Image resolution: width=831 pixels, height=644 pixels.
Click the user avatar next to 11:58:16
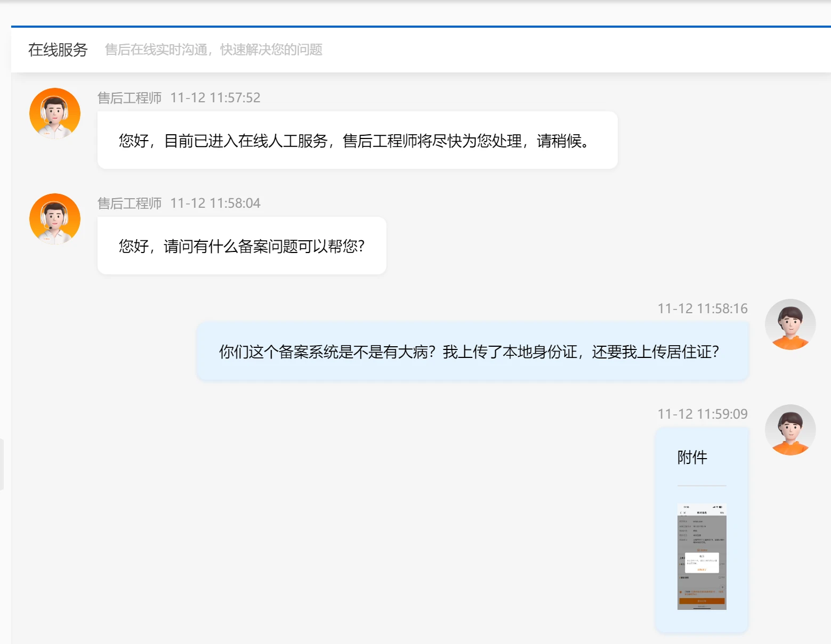[x=790, y=324]
